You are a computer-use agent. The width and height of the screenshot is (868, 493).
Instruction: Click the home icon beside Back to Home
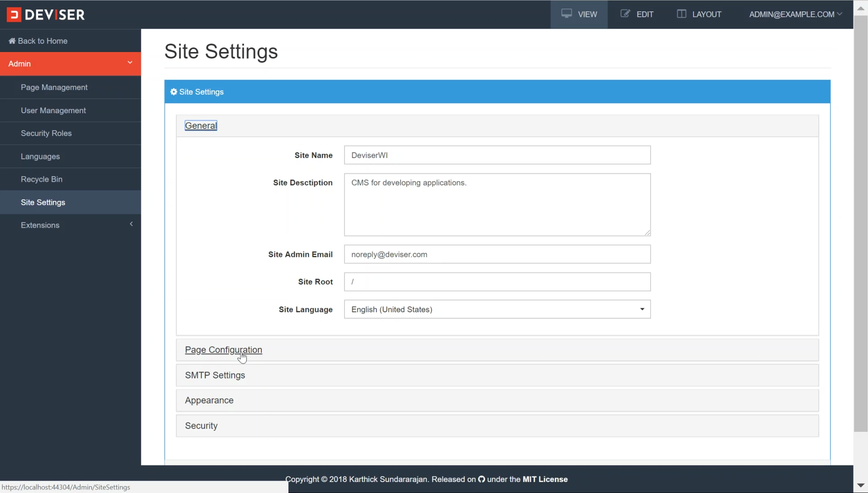12,41
